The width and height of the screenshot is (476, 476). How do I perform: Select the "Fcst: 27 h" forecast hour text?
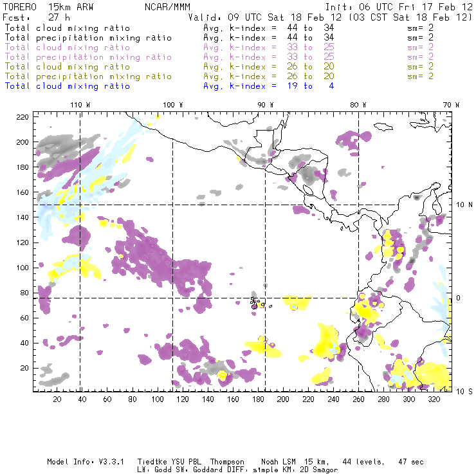[x=37, y=17]
